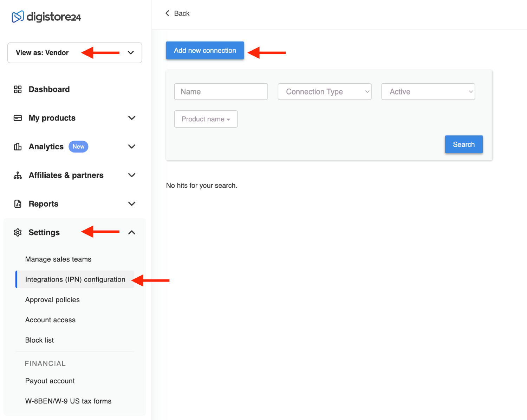Image resolution: width=527 pixels, height=420 pixels.
Task: Open the View as: Vendor dropdown
Action: pyautogui.click(x=74, y=53)
